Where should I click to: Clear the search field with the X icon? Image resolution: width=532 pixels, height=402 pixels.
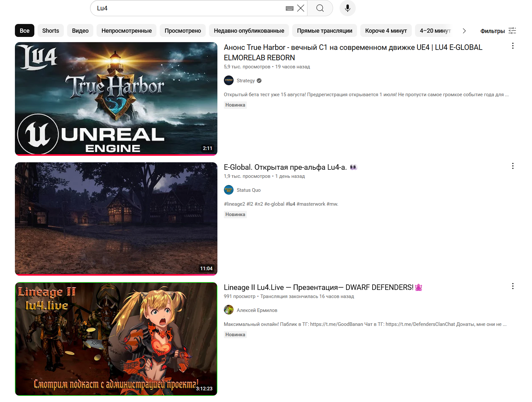pyautogui.click(x=301, y=8)
